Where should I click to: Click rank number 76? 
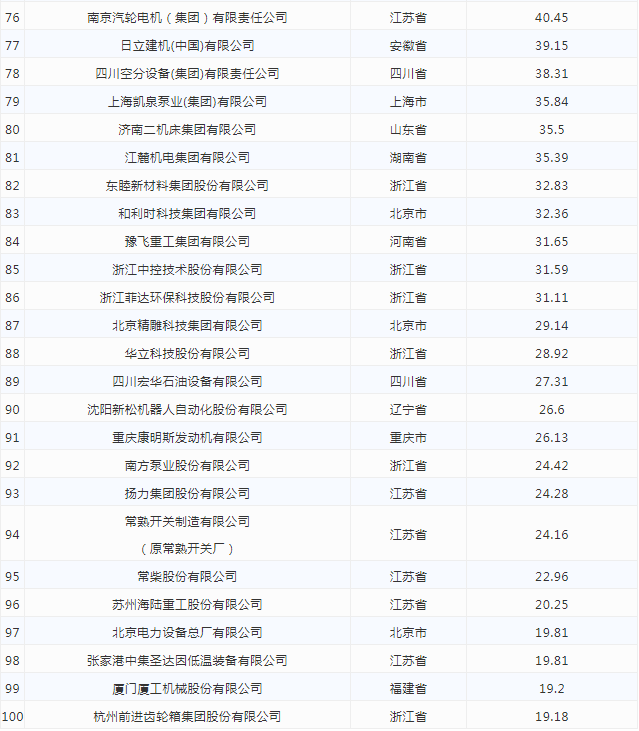point(12,18)
